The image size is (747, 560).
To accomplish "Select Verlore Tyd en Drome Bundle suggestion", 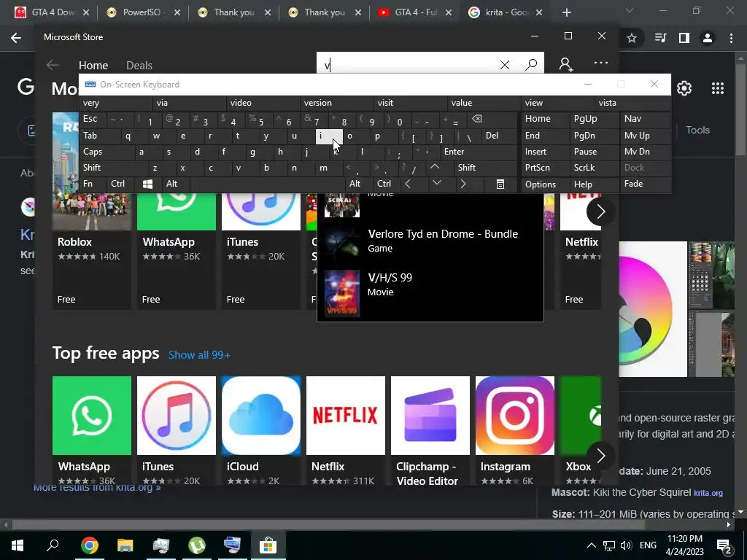I will 430,241.
